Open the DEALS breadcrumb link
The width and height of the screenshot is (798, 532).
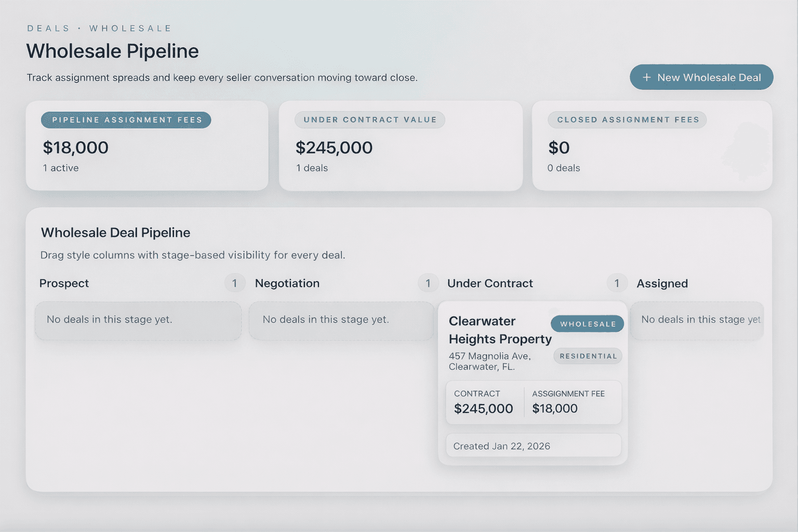click(48, 28)
